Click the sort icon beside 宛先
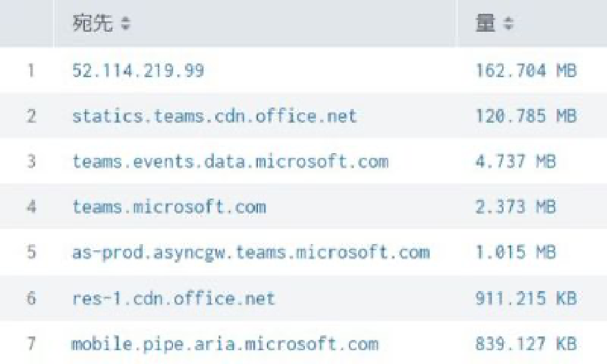The image size is (607, 364). 126,24
